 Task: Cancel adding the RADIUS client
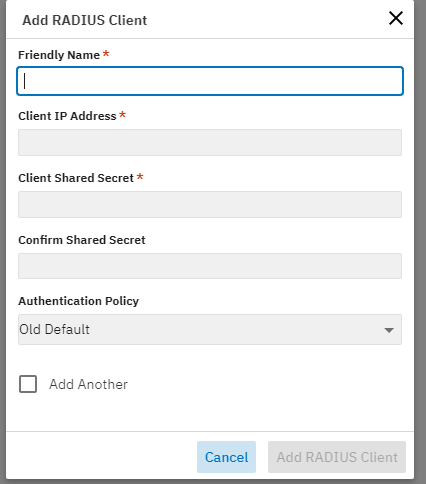(226, 457)
